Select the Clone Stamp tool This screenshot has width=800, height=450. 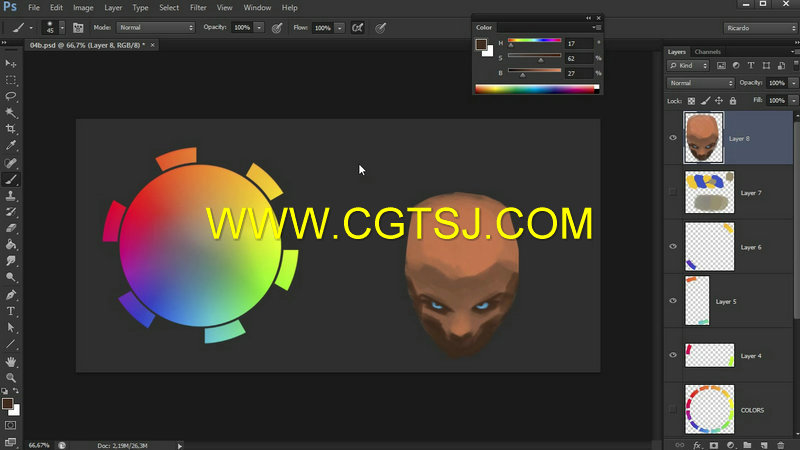pos(11,195)
